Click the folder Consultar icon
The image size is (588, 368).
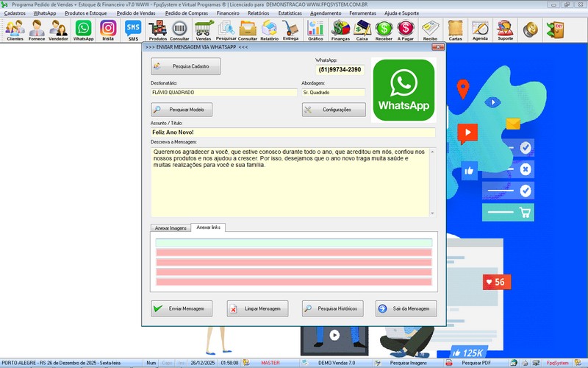tap(248, 30)
